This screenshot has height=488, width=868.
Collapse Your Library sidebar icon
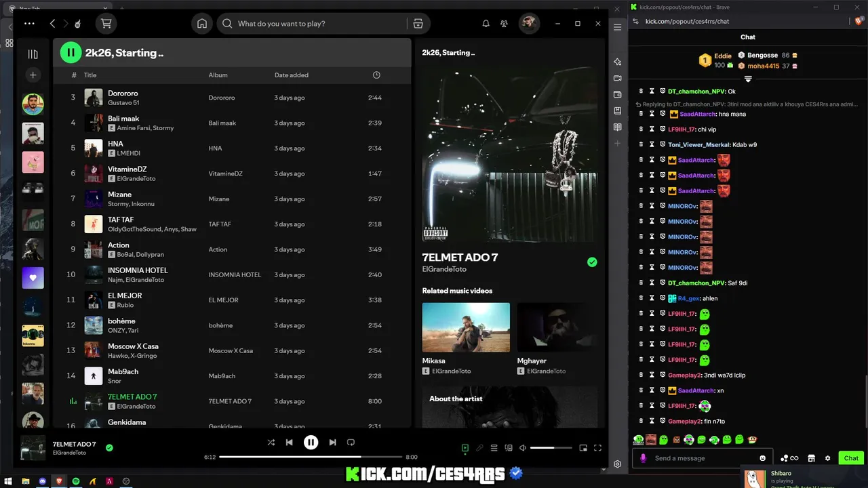tap(33, 54)
